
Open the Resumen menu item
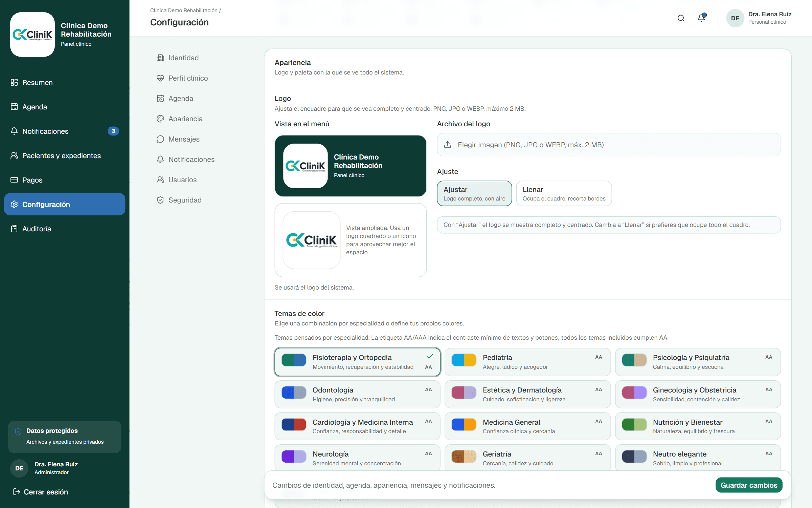(65, 82)
